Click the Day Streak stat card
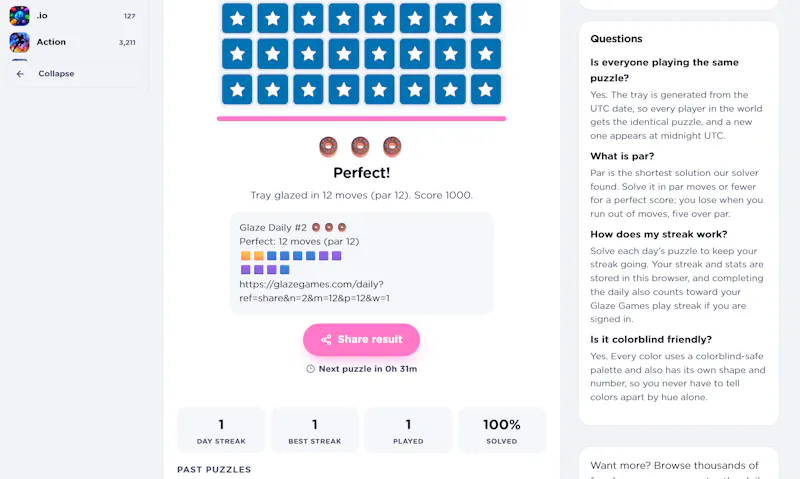This screenshot has height=479, width=800. point(221,430)
